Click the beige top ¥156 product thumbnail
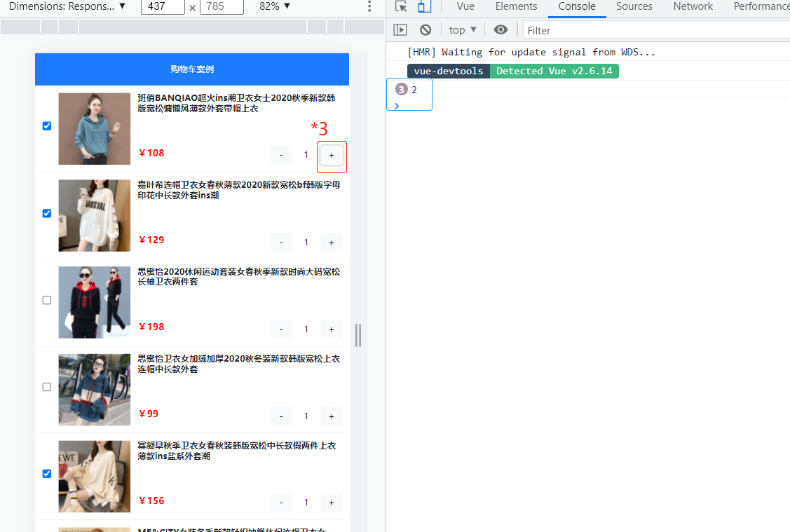Screen dimensions: 790x532 [x=94, y=477]
